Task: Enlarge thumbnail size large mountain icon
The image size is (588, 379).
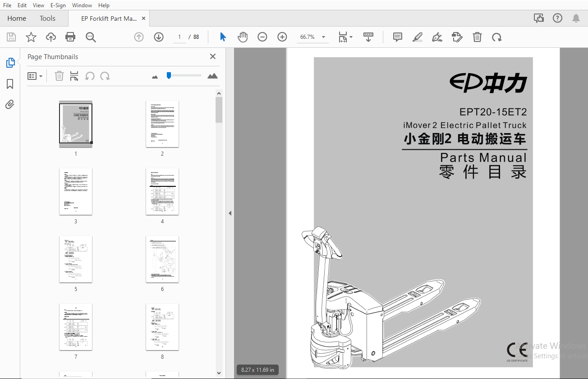Action: click(212, 76)
